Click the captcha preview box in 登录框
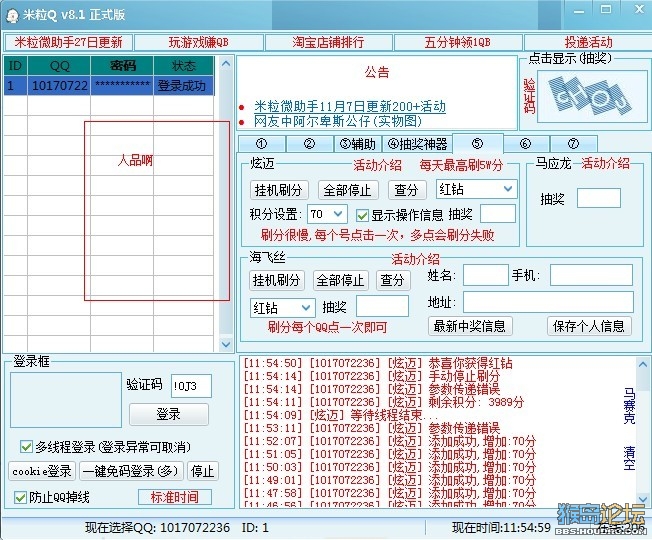 pos(66,400)
